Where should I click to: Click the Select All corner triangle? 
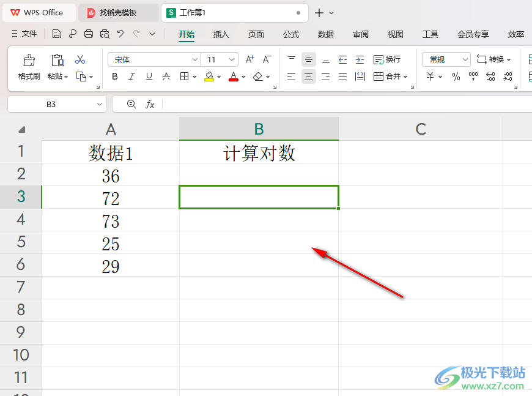pos(22,129)
